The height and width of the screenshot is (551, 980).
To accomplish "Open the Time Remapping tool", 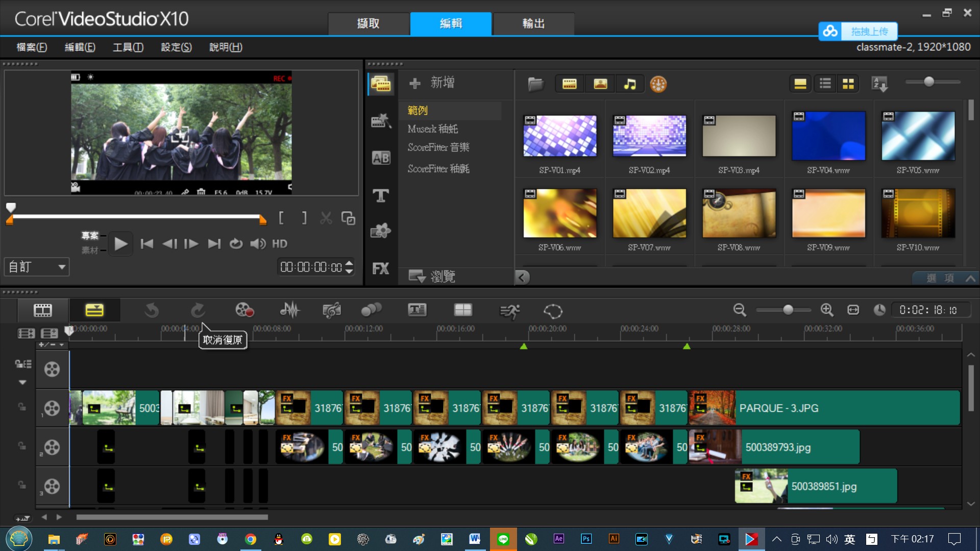I will click(x=509, y=311).
